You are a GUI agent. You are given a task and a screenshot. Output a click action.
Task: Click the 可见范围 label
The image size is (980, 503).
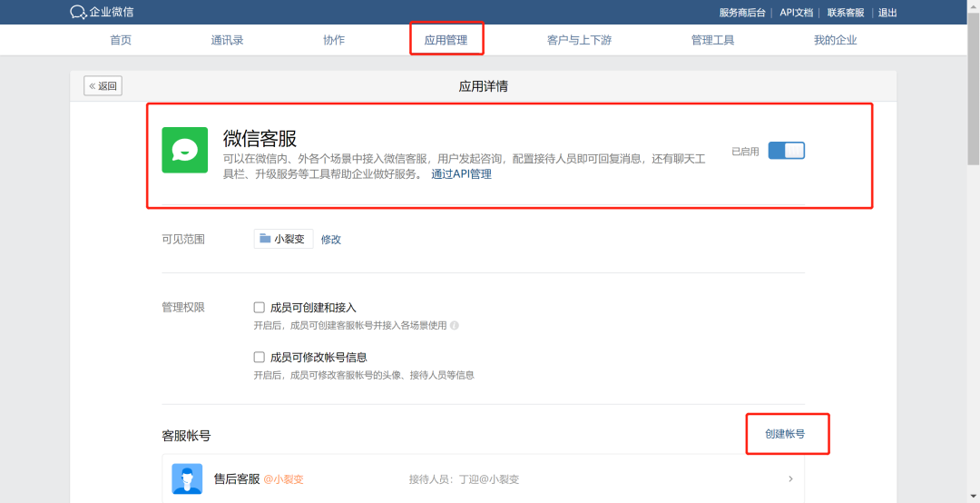(183, 239)
